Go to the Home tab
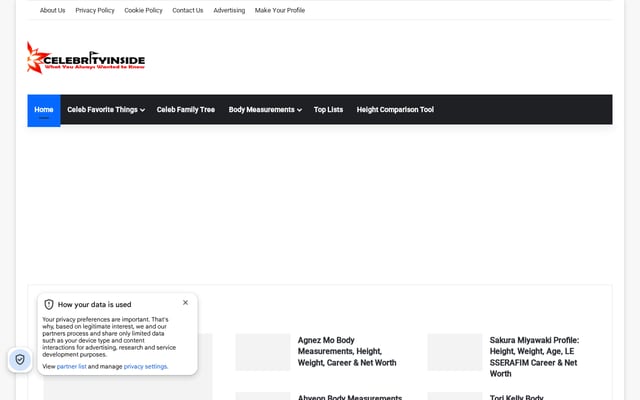This screenshot has width=640, height=400. [x=44, y=110]
